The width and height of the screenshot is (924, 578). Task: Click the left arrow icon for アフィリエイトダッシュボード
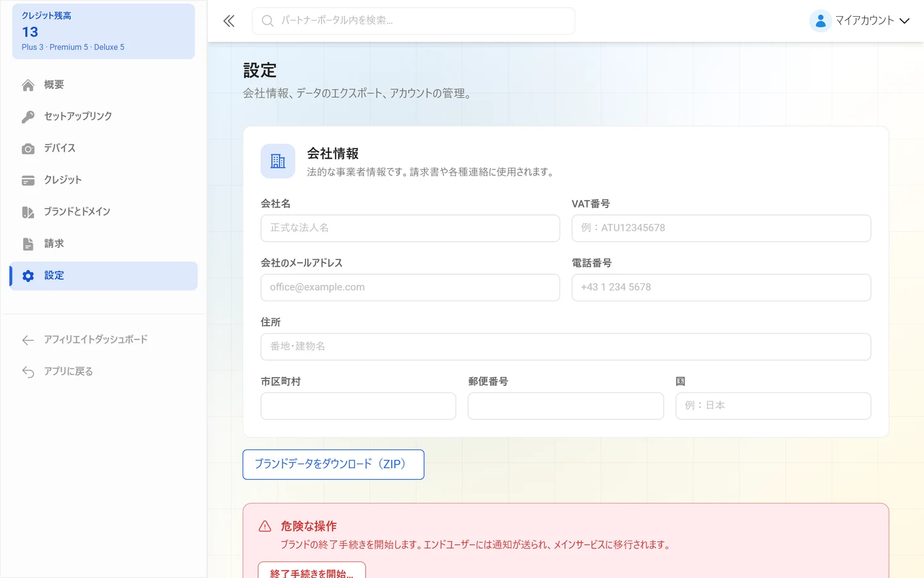[x=28, y=340]
